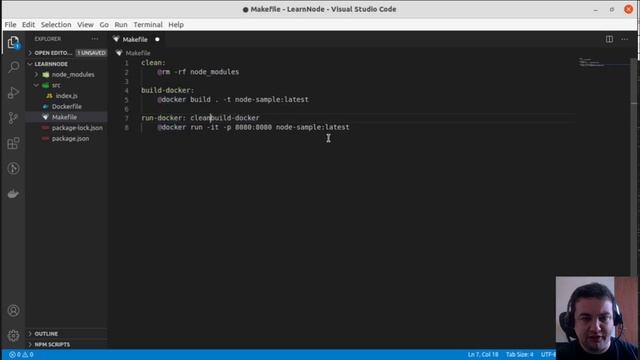Open index.js in the explorer
The width and height of the screenshot is (640, 360).
point(67,96)
